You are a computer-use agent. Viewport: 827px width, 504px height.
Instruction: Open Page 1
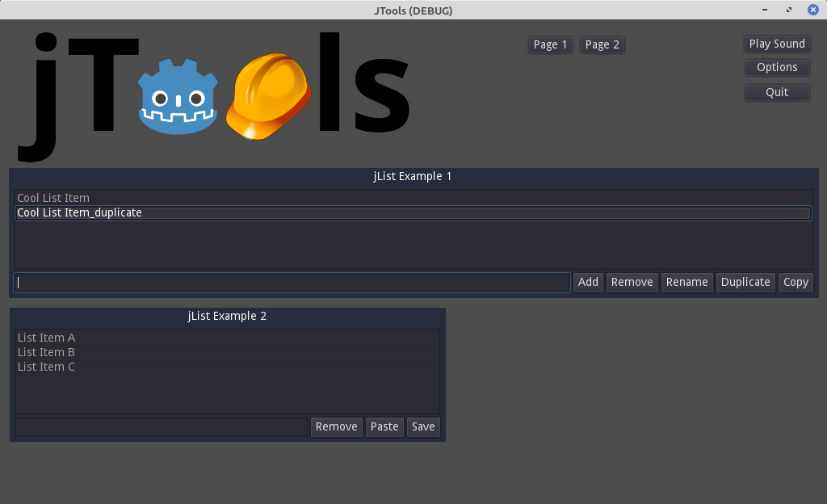tap(550, 44)
